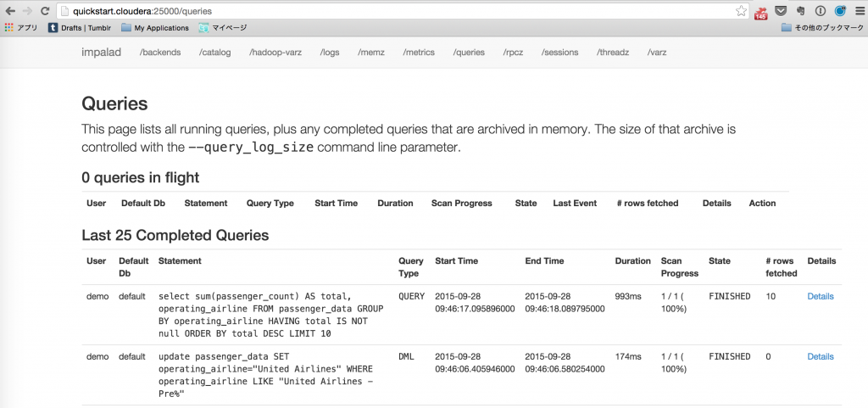
Task: Click the blue circle extension icon
Action: [x=840, y=10]
